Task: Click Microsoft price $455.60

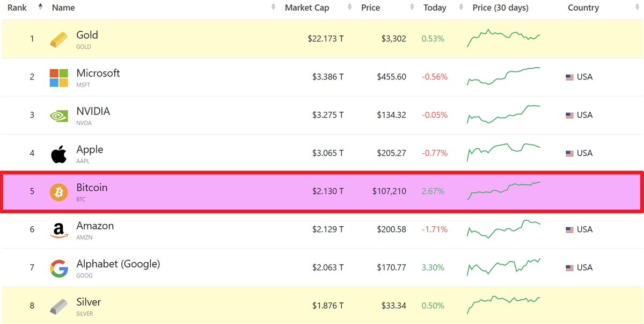Action: pyautogui.click(x=392, y=77)
